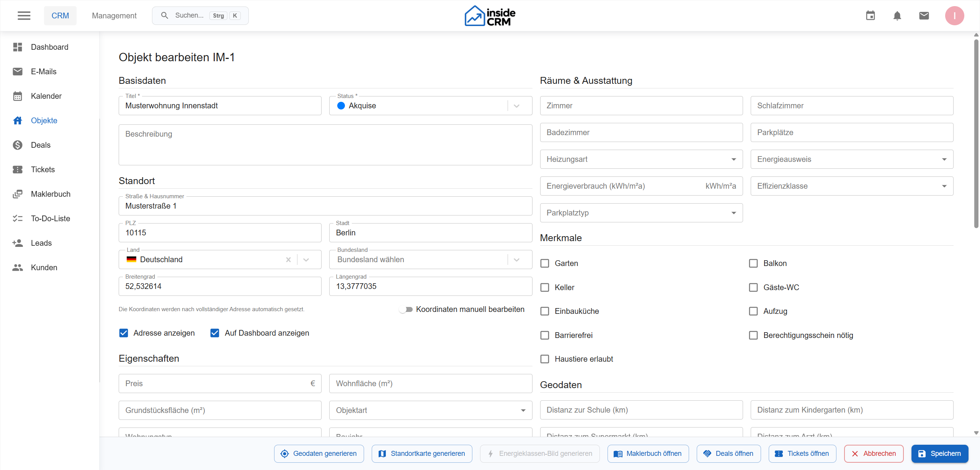Open the calendar icon in the top bar
The image size is (980, 470).
tap(871, 15)
